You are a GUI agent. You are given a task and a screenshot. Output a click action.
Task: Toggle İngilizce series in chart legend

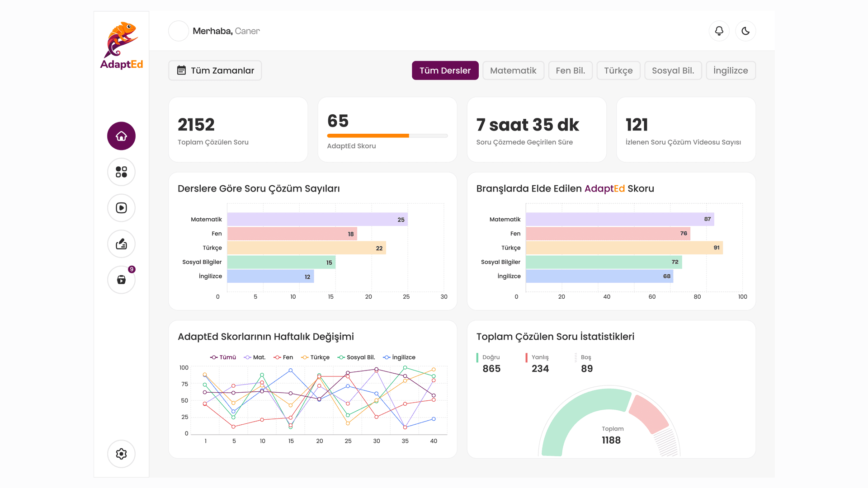click(x=399, y=357)
